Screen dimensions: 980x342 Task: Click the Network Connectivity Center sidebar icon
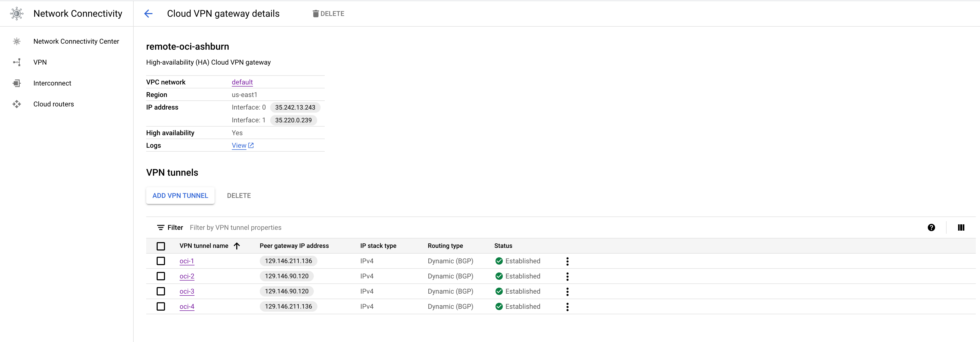[17, 41]
